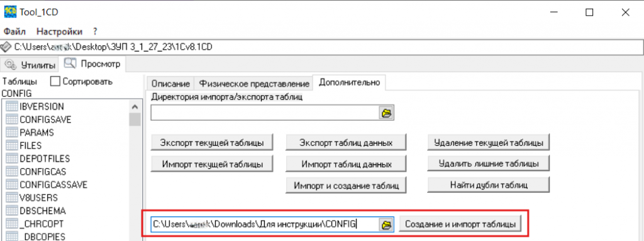Viewport: 644px width, 241px height.
Task: Click the CONFIGCASSAVE table icon
Action: point(12,184)
